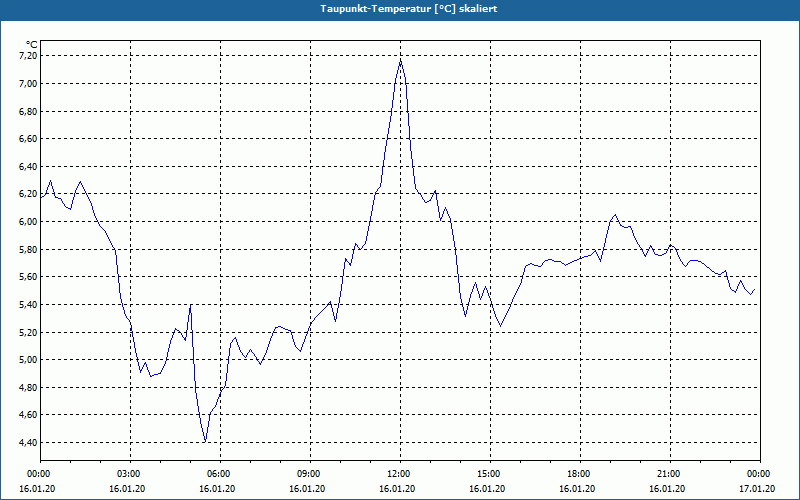
Task: Click the chart title 'Taupunkt-Temperatur [°C] skaliert'
Action: point(409,9)
